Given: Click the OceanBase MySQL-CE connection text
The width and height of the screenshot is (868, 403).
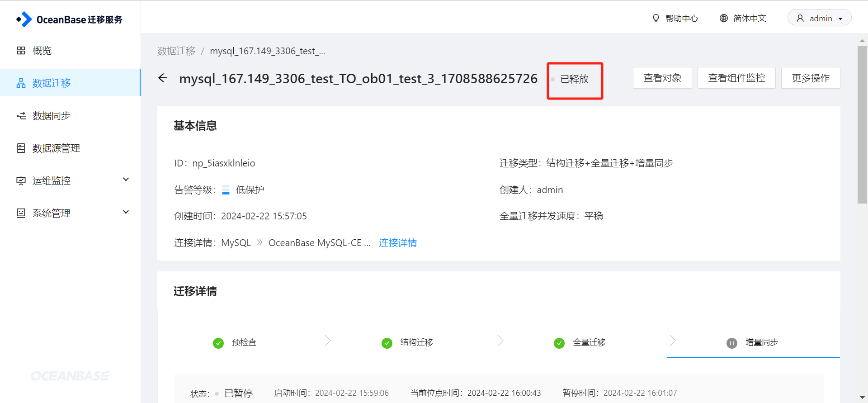Looking at the screenshot, I should point(319,243).
